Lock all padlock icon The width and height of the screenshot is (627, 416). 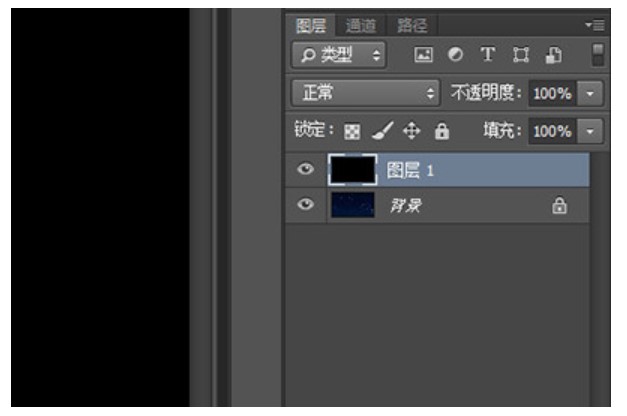[x=442, y=132]
